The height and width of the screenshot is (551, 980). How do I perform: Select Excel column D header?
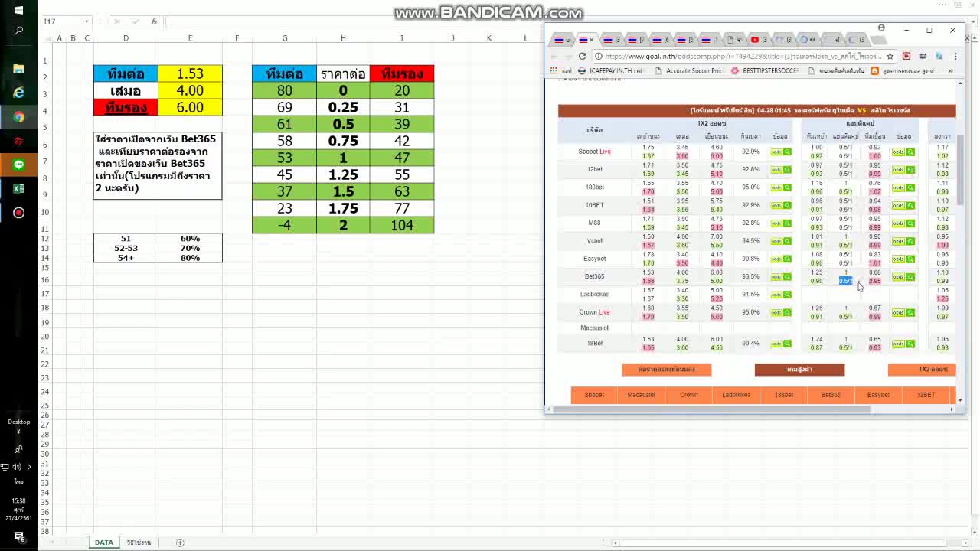point(126,37)
